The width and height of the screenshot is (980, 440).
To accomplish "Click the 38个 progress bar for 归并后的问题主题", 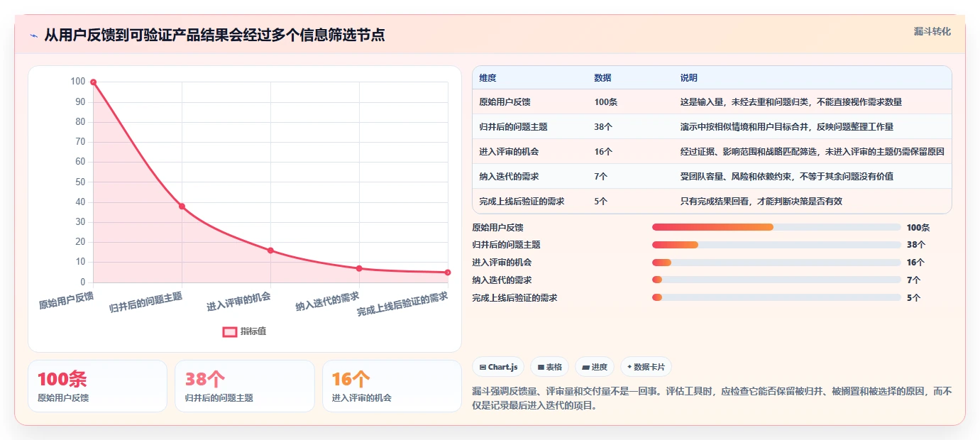I will tap(776, 245).
